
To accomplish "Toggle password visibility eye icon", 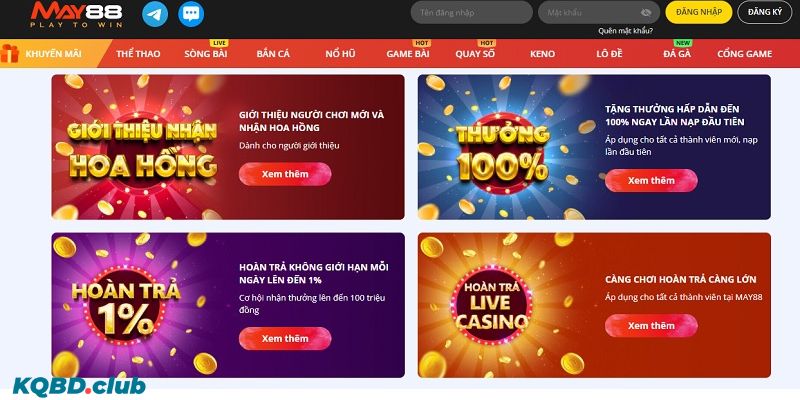I will 646,13.
